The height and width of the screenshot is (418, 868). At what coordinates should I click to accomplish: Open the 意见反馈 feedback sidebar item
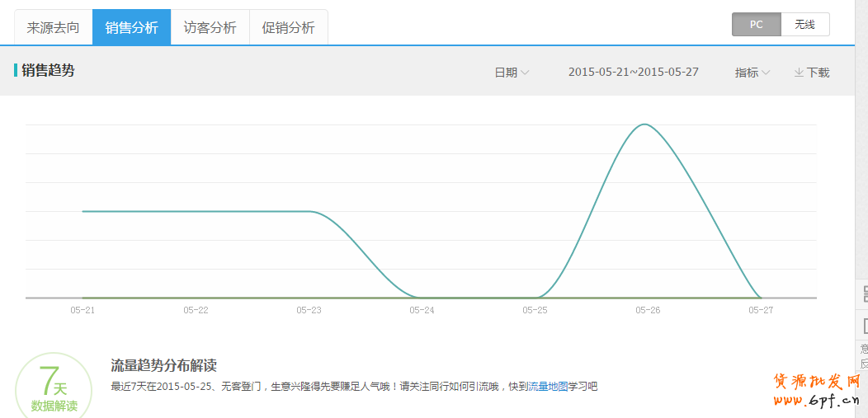[864, 356]
